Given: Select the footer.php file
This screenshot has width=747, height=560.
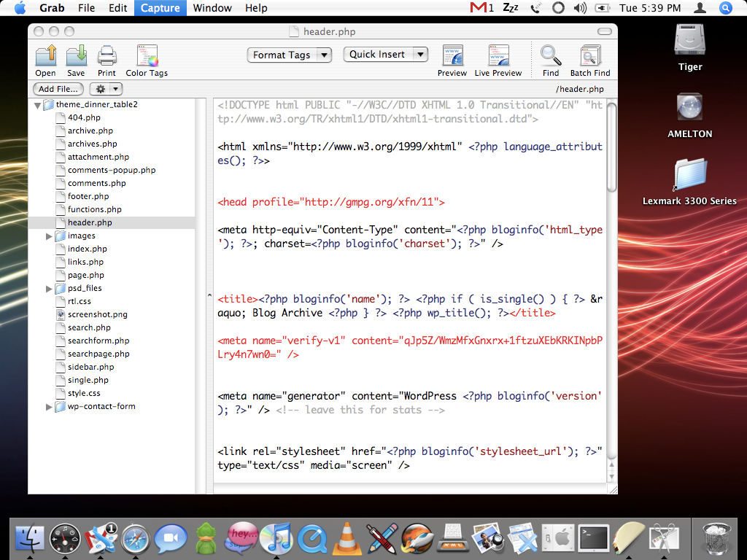Looking at the screenshot, I should tap(88, 196).
